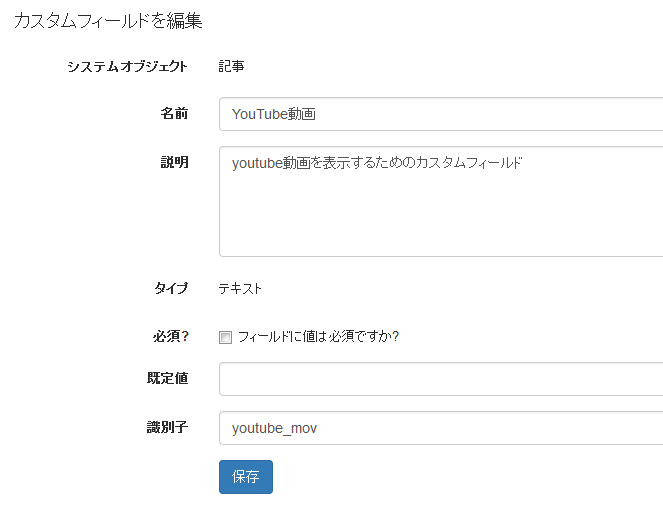The height and width of the screenshot is (531, 663).
Task: Click the 既定値 label
Action: [167, 378]
